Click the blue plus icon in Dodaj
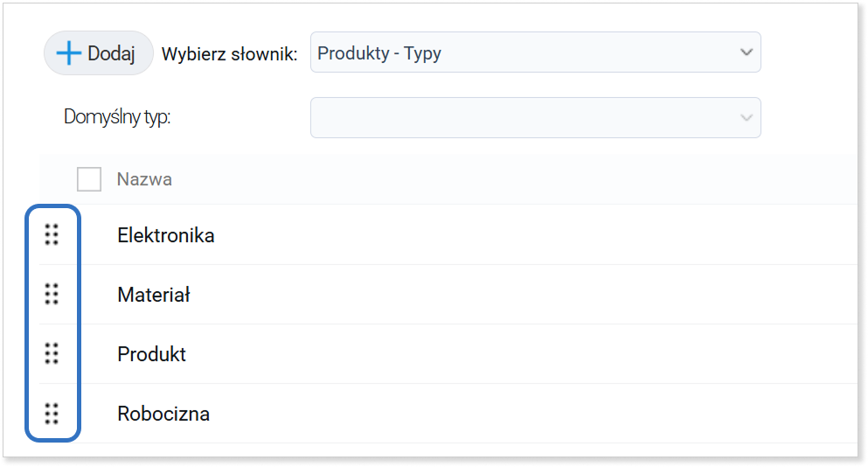Viewport: 868px width, 467px height. pos(69,53)
